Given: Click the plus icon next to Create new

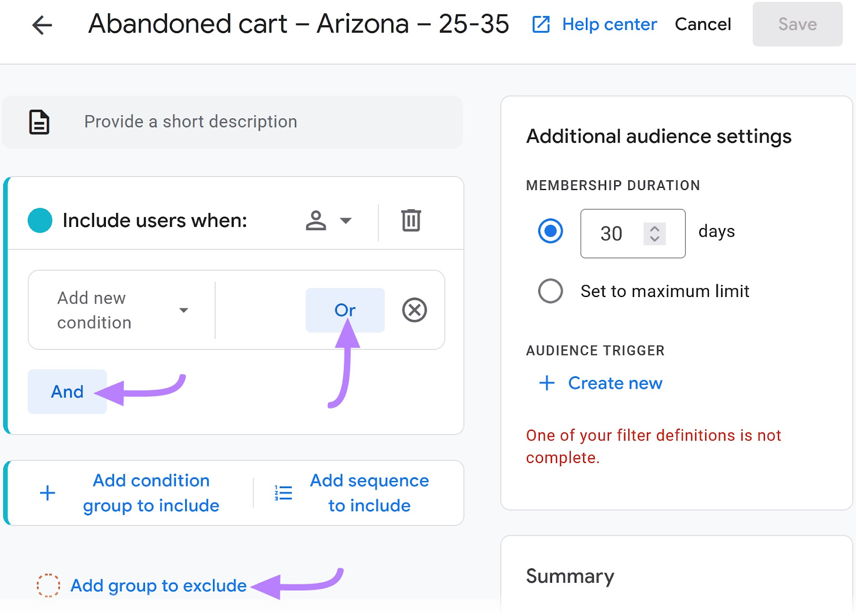Looking at the screenshot, I should point(546,383).
